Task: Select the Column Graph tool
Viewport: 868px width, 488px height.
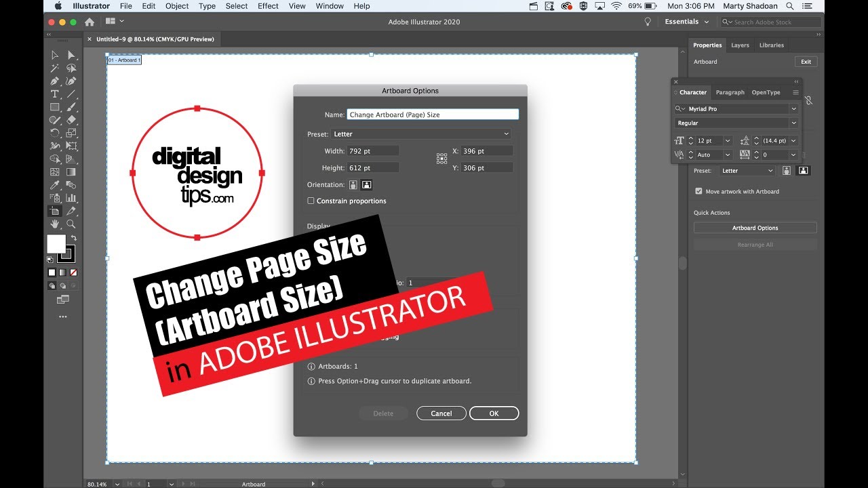Action: (71, 198)
